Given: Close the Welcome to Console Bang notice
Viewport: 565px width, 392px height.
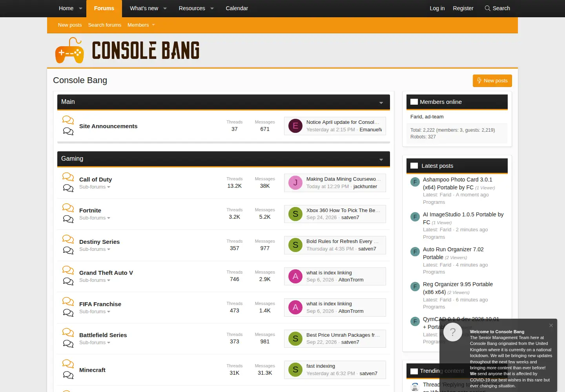Looking at the screenshot, I should point(551,325).
